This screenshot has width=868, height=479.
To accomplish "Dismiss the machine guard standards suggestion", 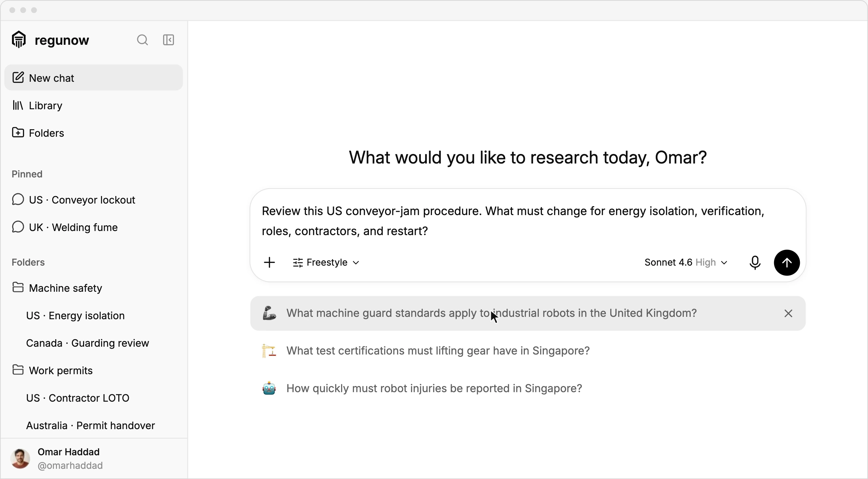I will click(788, 313).
